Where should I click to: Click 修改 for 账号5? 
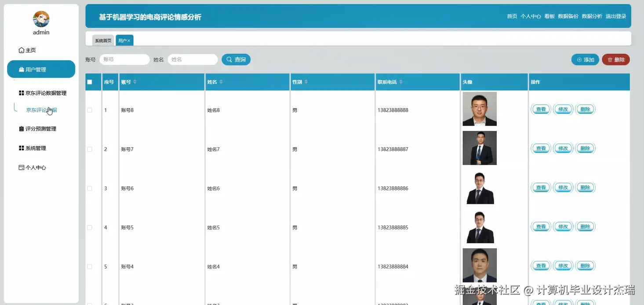(x=563, y=227)
